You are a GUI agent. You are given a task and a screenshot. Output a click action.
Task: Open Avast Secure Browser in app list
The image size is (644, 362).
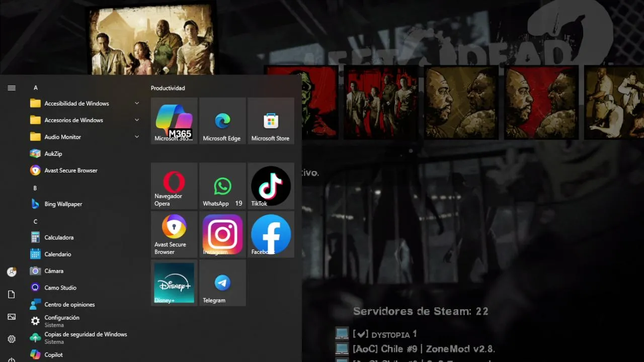[86, 170]
